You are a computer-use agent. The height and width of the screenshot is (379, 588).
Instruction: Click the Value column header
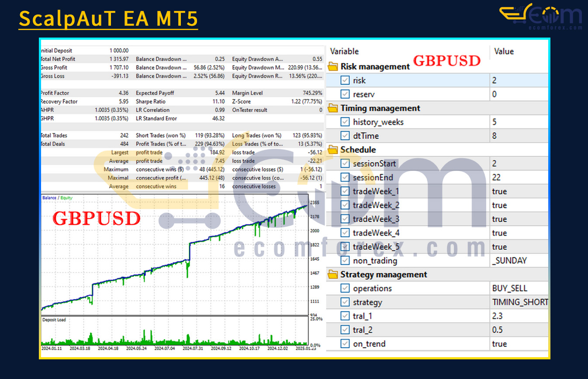[504, 52]
